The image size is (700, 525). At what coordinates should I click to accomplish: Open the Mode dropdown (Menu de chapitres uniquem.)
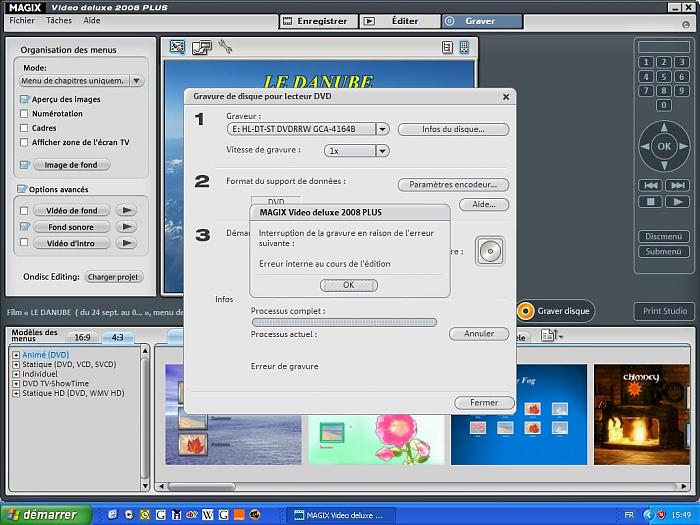click(x=136, y=81)
